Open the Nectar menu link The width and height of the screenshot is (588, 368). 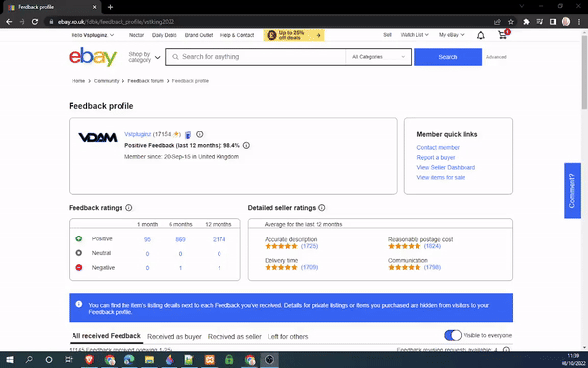[x=137, y=35]
